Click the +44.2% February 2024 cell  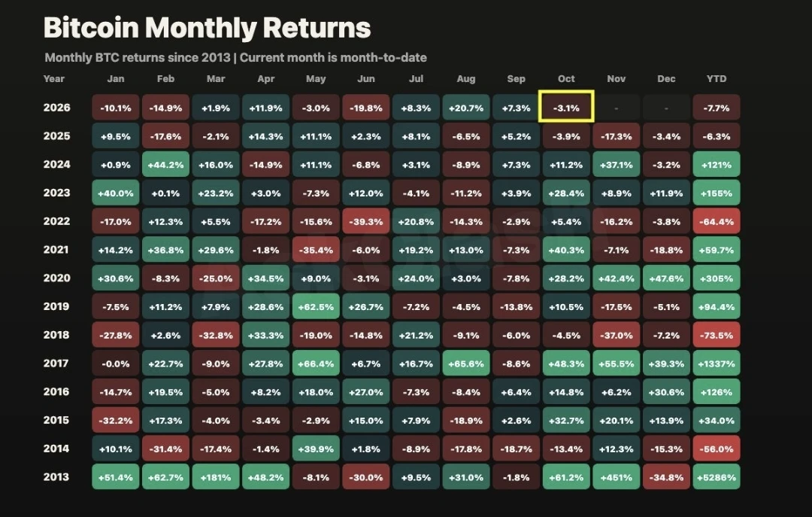165,164
